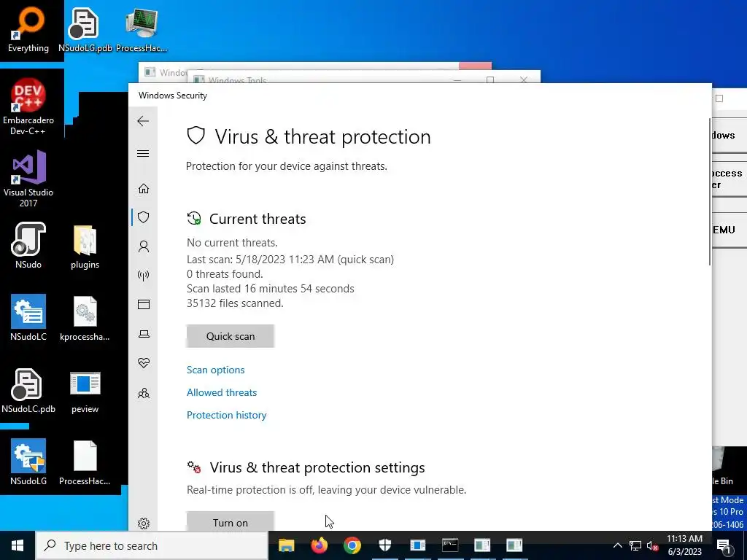Open Firewall & network protection icon
This screenshot has width=747, height=560.
pyautogui.click(x=144, y=275)
